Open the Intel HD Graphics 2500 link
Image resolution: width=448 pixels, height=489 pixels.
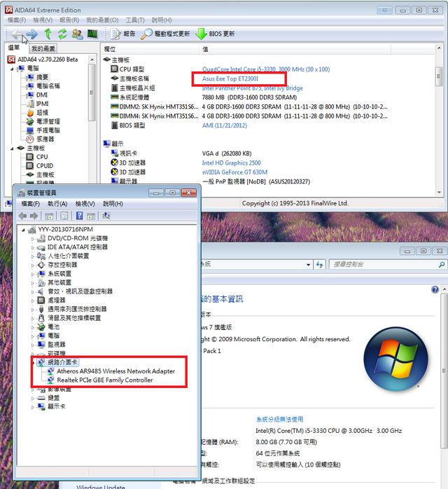[x=231, y=163]
